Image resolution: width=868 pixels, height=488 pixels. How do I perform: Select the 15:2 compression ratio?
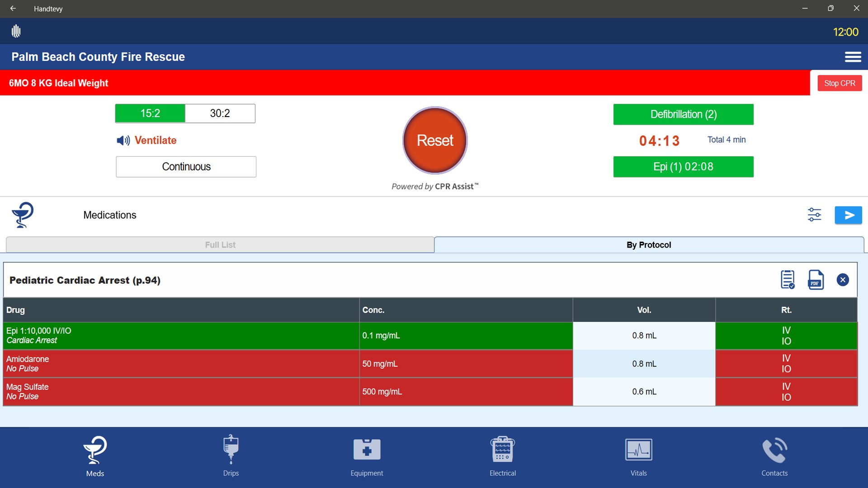click(x=150, y=113)
